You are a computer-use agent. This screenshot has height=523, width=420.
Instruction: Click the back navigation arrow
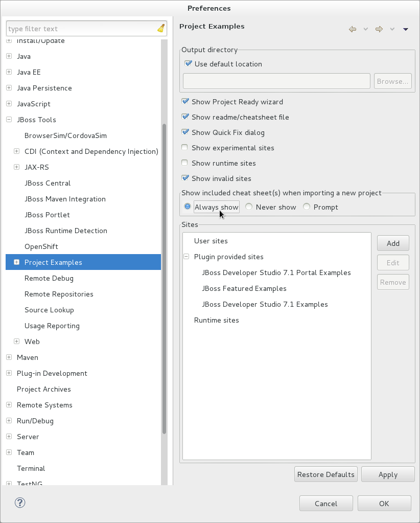point(353,29)
